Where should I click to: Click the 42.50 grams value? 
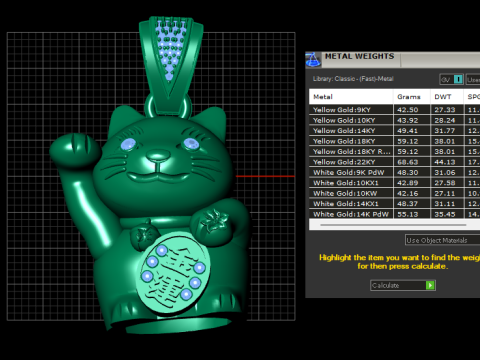pyautogui.click(x=407, y=110)
